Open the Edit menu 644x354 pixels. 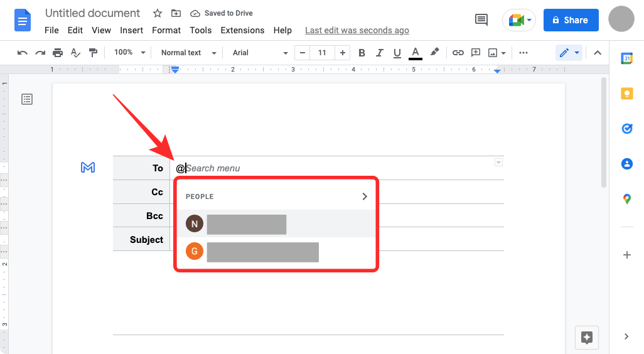75,30
